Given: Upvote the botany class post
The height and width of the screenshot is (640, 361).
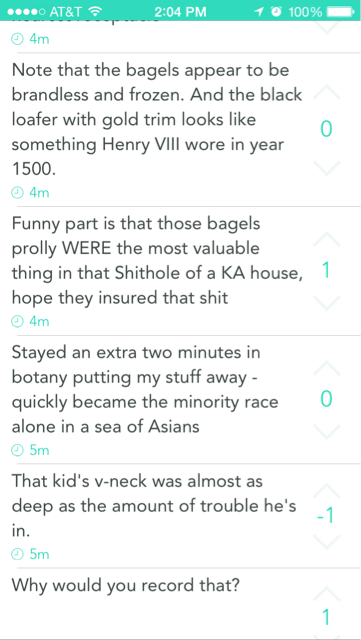Looking at the screenshot, I should (x=326, y=368).
